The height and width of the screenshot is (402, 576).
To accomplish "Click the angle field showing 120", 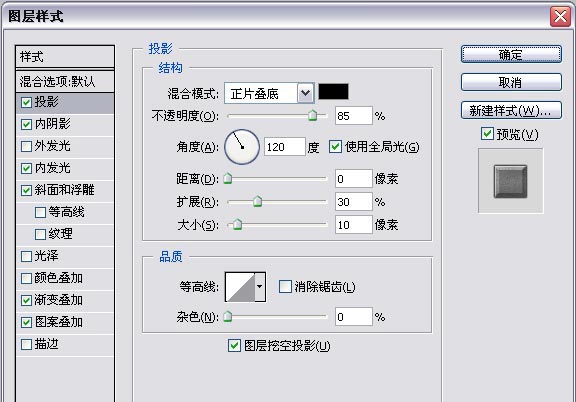I will 285,147.
